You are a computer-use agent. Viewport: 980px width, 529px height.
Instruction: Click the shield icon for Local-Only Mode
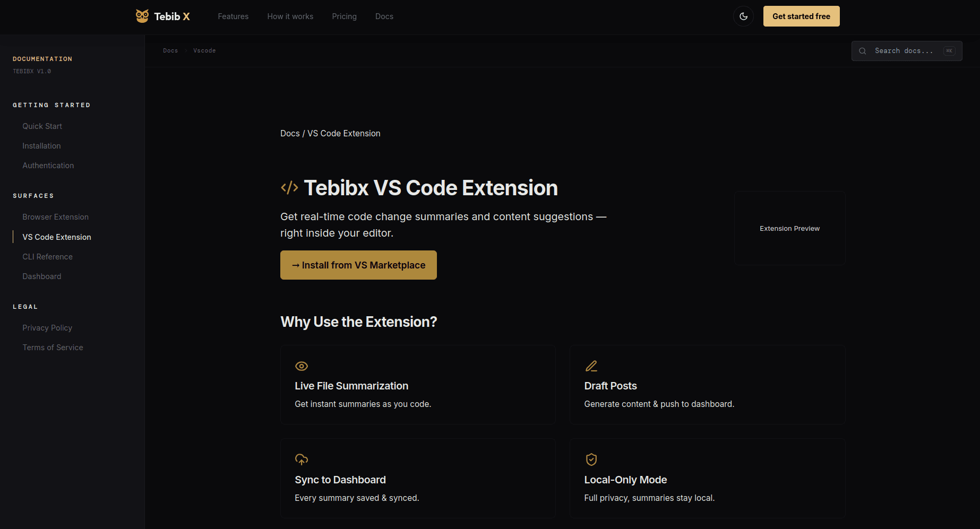pyautogui.click(x=591, y=459)
